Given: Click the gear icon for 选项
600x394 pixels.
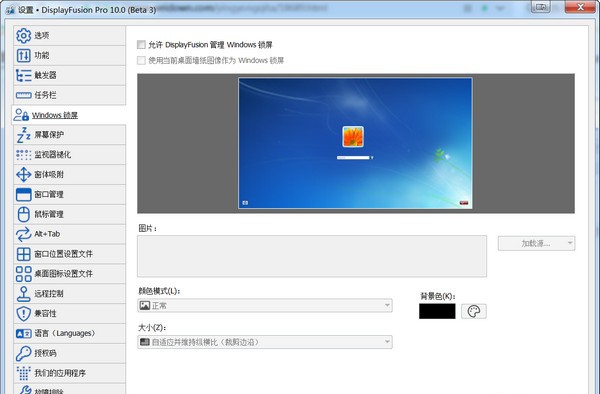Looking at the screenshot, I should (23, 36).
